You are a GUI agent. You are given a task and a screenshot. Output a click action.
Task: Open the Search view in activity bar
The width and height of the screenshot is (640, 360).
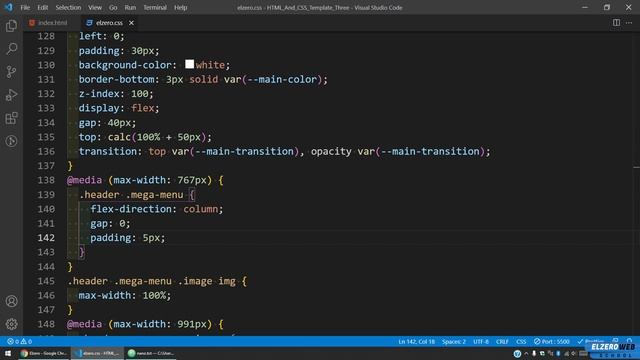coord(11,49)
